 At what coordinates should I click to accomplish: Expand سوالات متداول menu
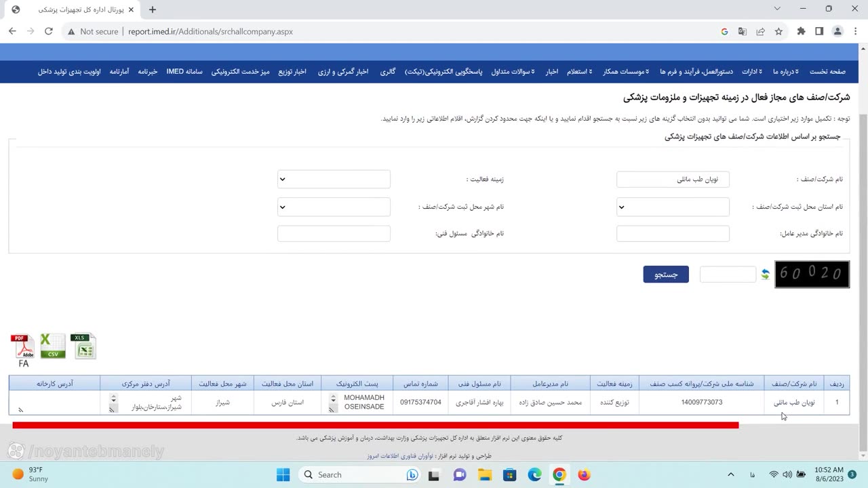pos(513,72)
